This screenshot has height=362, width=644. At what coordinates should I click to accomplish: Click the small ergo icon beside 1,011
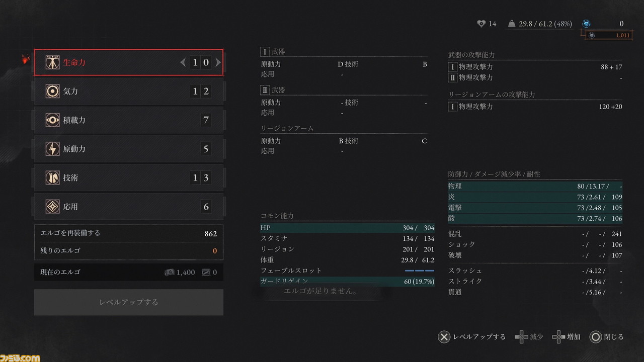point(592,35)
